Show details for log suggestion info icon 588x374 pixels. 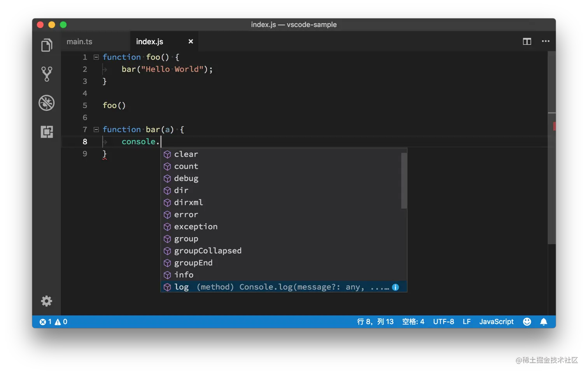click(395, 287)
